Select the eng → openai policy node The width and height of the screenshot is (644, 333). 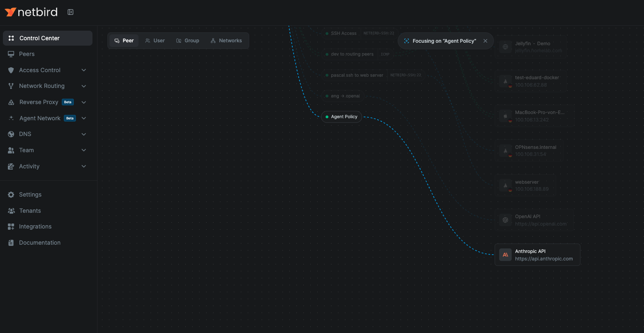click(x=343, y=96)
